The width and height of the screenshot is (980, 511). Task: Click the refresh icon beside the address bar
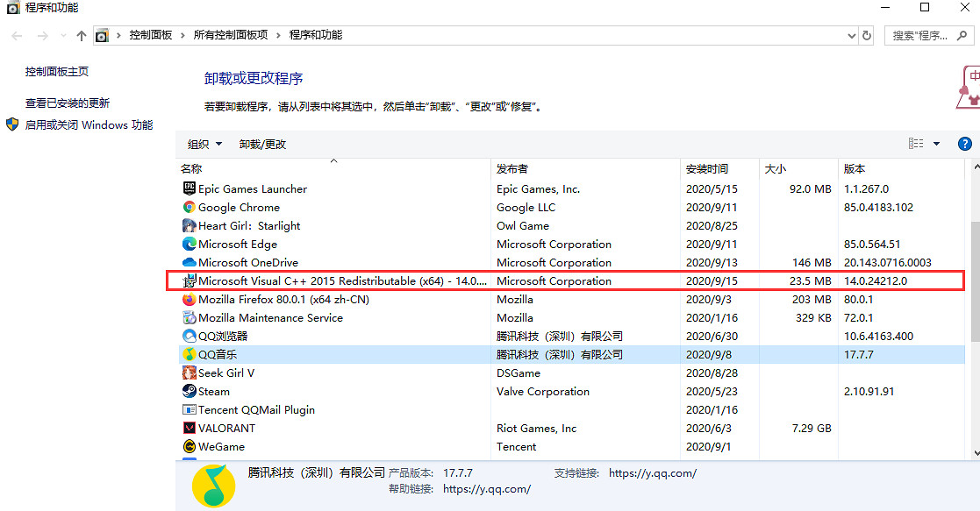(x=868, y=35)
